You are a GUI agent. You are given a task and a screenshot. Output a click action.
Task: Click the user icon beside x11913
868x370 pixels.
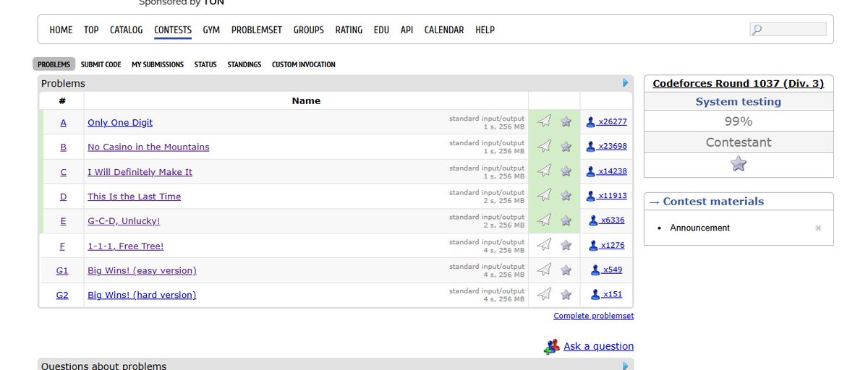click(591, 196)
